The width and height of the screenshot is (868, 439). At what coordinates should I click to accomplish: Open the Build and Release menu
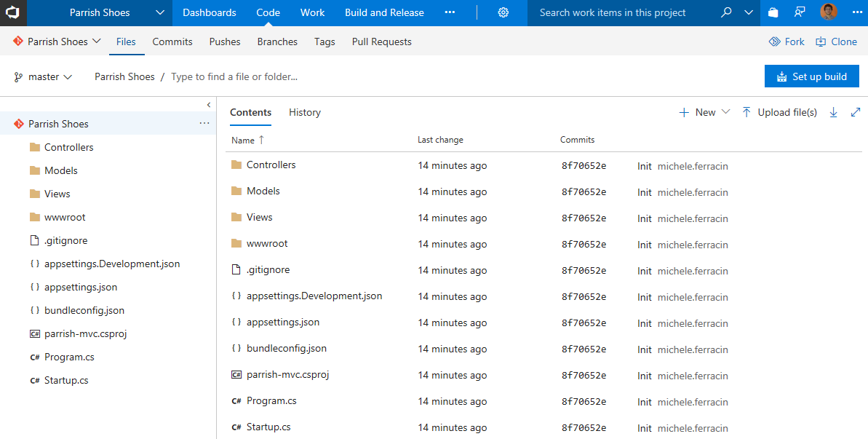click(384, 12)
